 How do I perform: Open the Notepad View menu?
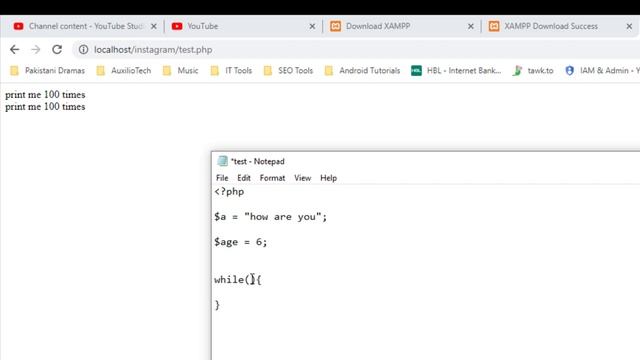302,178
